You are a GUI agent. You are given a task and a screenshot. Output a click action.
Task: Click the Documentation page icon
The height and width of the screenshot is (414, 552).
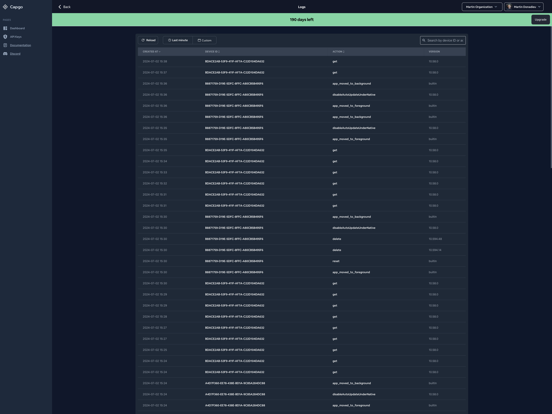(x=5, y=45)
